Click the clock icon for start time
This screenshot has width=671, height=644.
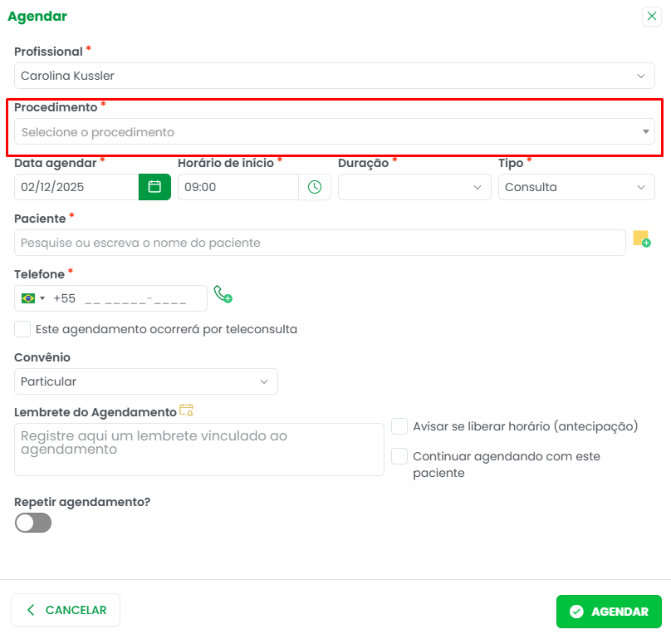(x=315, y=187)
